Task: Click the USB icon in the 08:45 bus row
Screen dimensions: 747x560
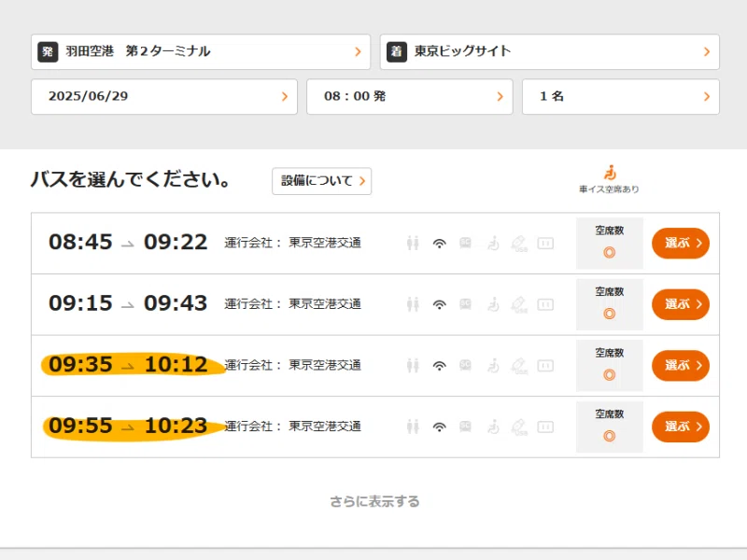Action: [x=519, y=244]
